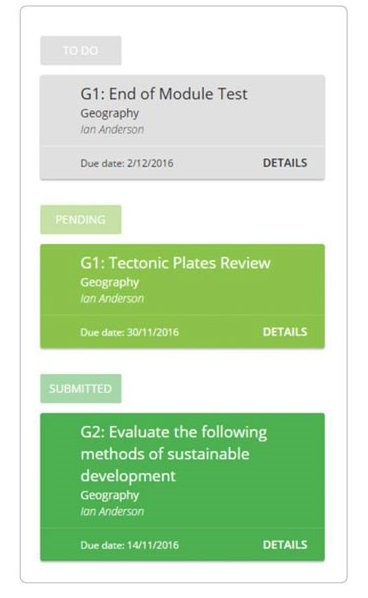
Task: Select the grey To Do homework card
Action: pyautogui.click(x=182, y=127)
